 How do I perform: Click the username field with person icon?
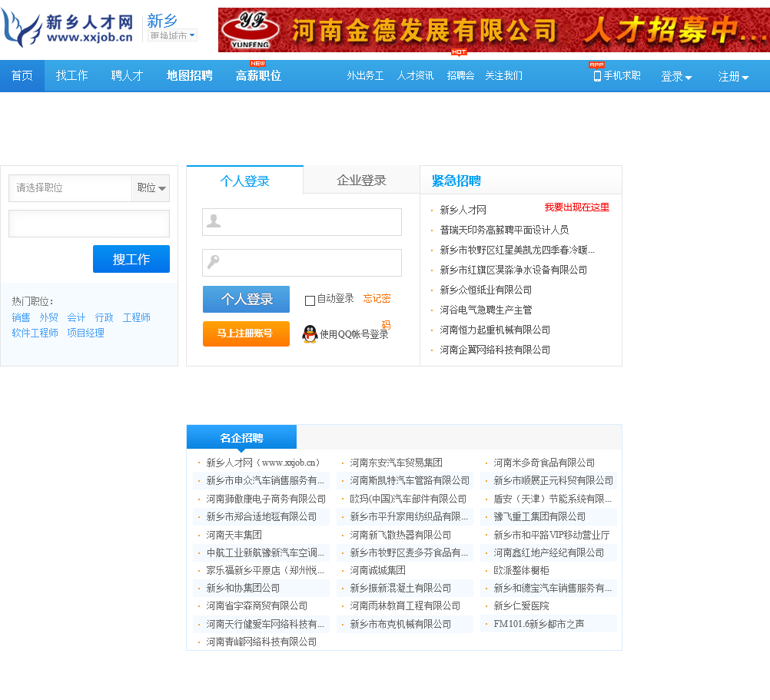302,222
